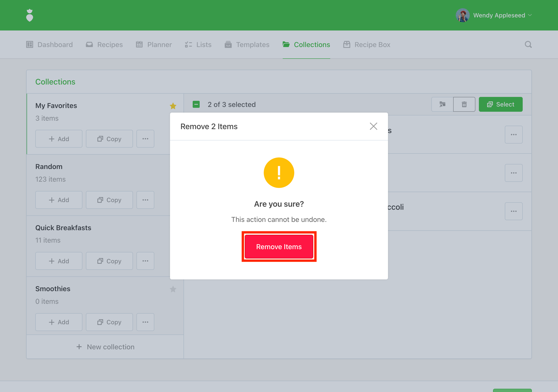Click Wendy Appleseed avatar picture
This screenshot has height=392, width=558.
point(462,15)
